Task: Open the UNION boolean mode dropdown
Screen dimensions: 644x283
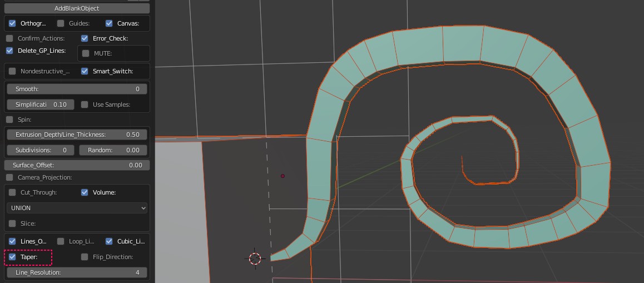Action: click(x=77, y=208)
